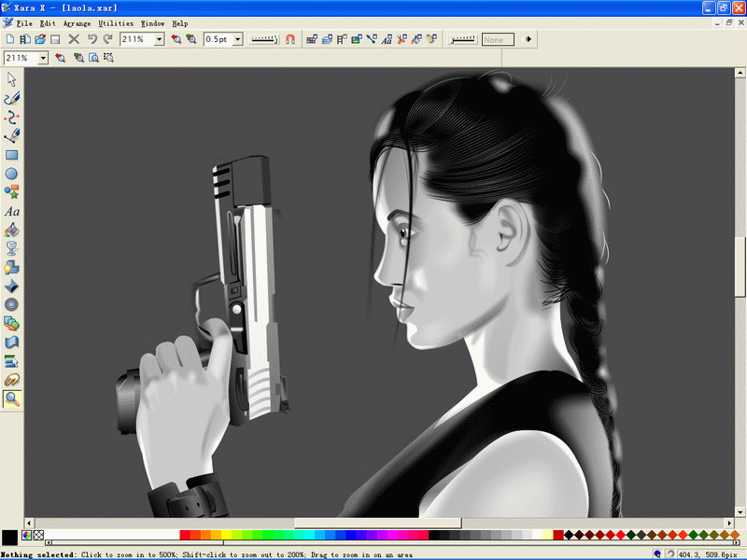Open the Arrange menu
Screen dimensions: 747x560
coord(77,23)
